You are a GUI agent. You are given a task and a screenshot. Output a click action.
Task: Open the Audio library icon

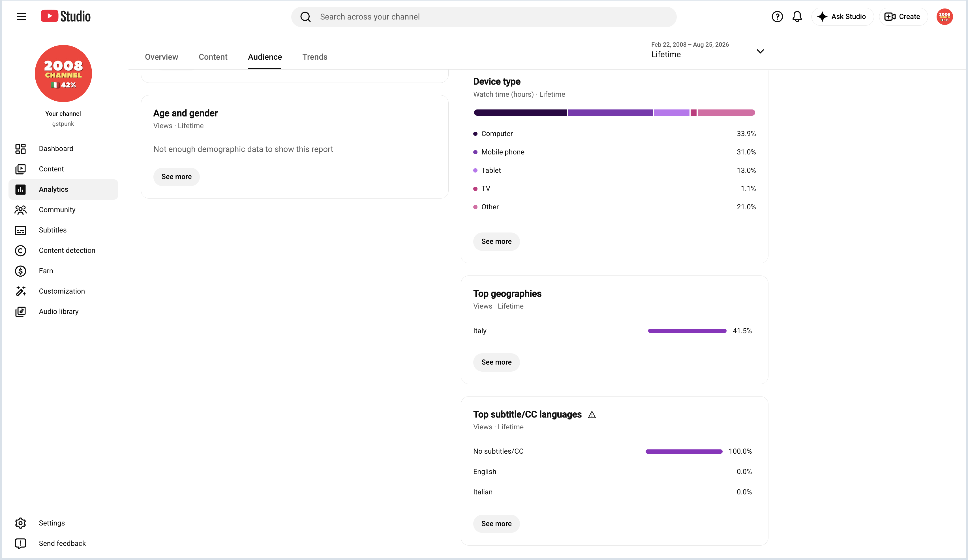[20, 311]
